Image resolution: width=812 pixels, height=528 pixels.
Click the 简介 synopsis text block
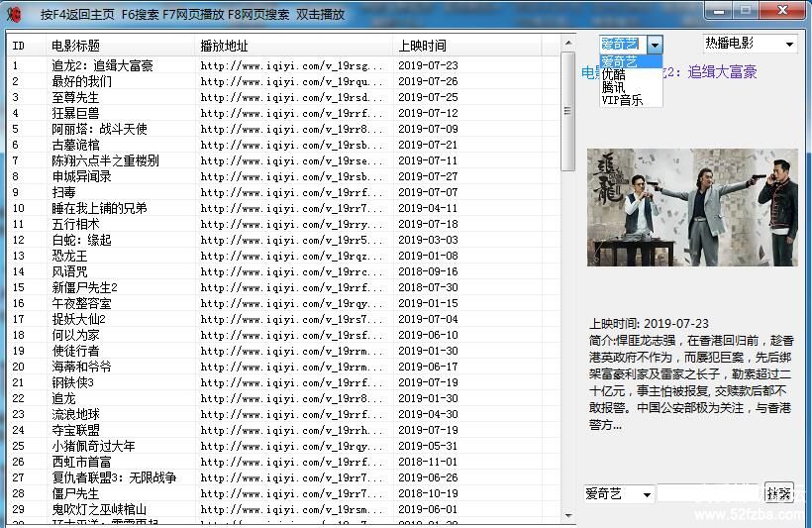coord(691,382)
